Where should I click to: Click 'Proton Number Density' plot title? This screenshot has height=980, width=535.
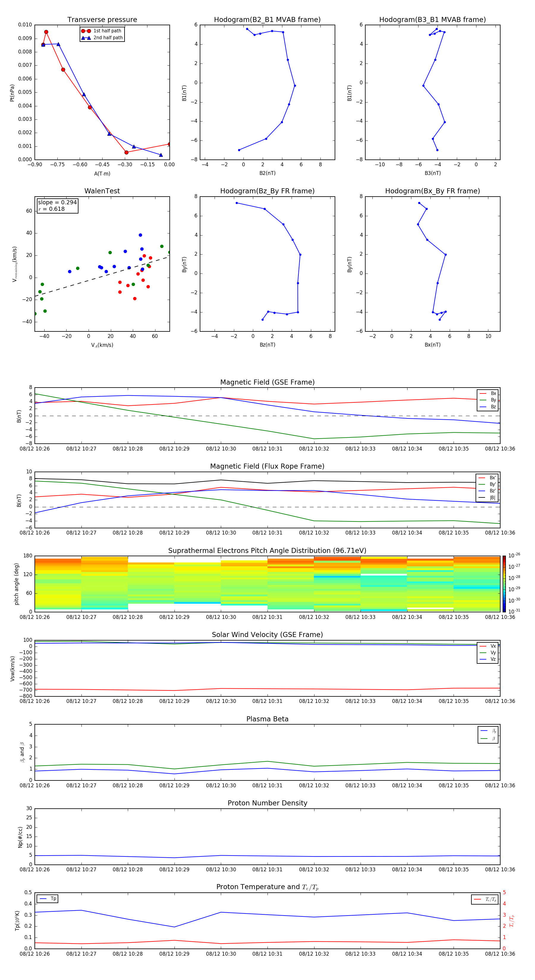tap(267, 803)
